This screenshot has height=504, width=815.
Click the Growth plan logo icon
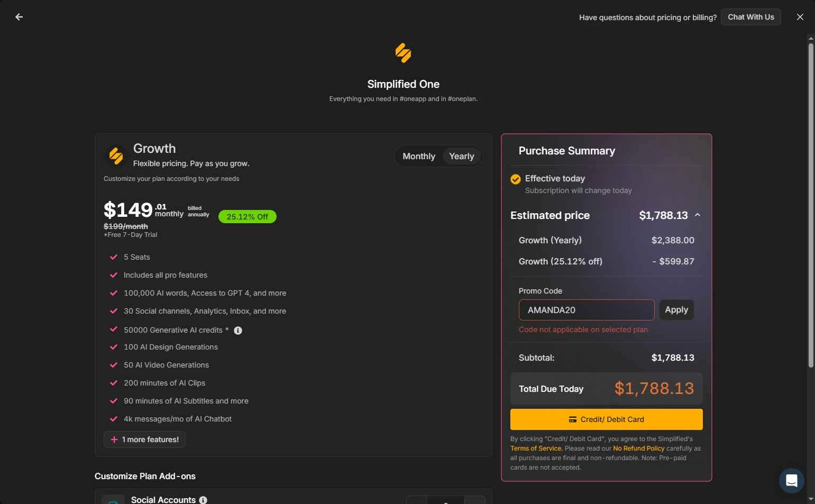click(x=116, y=156)
